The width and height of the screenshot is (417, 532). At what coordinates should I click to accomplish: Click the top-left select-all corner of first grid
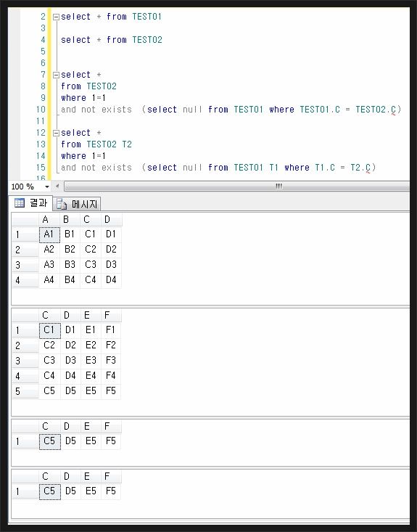pos(25,220)
